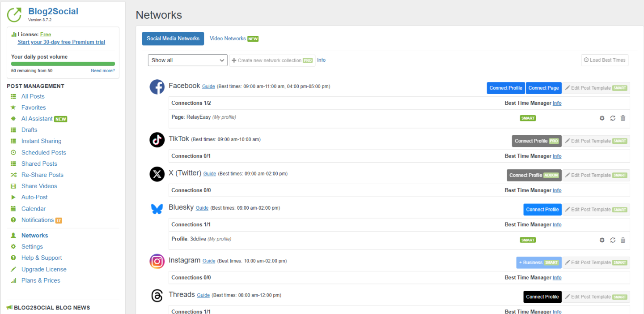
Task: Refresh the Facebook RelayEasy connection
Action: tap(613, 118)
